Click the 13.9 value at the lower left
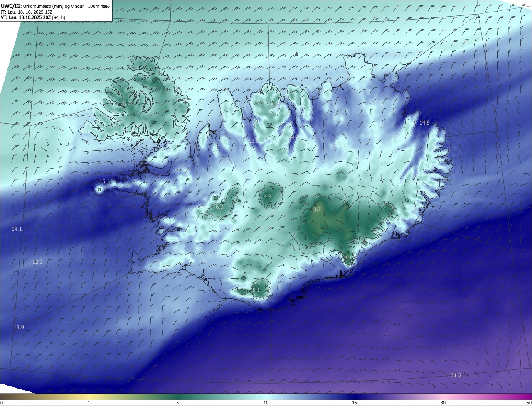This screenshot has height=406, width=532. [19, 327]
